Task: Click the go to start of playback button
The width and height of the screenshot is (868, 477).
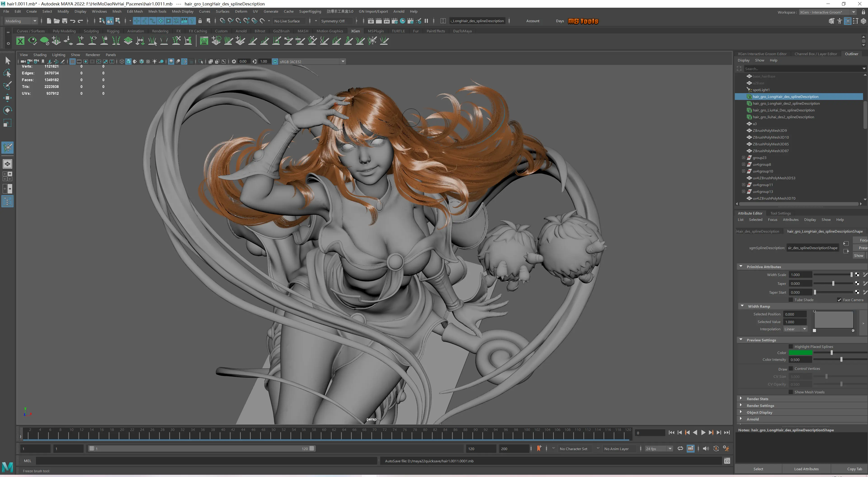Action: 671,432
